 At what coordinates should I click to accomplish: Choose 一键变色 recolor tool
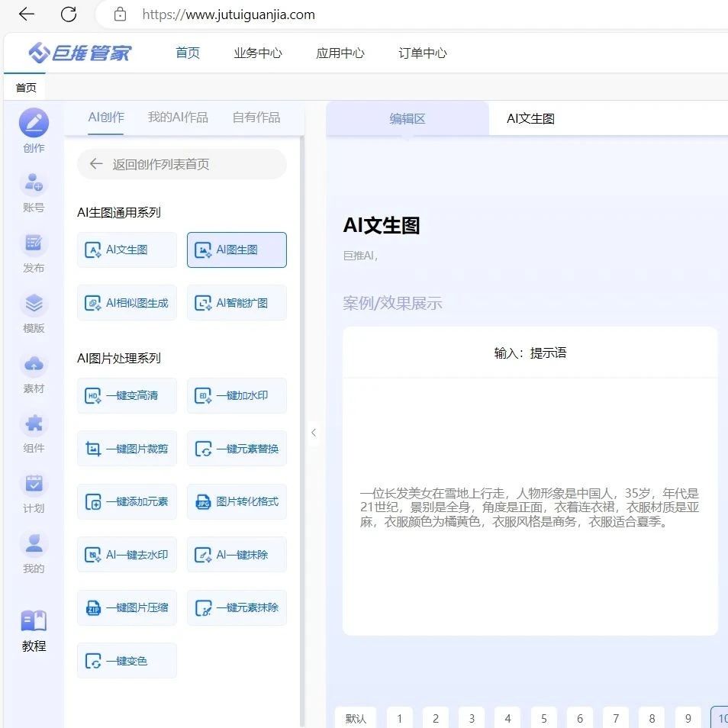[x=127, y=660]
